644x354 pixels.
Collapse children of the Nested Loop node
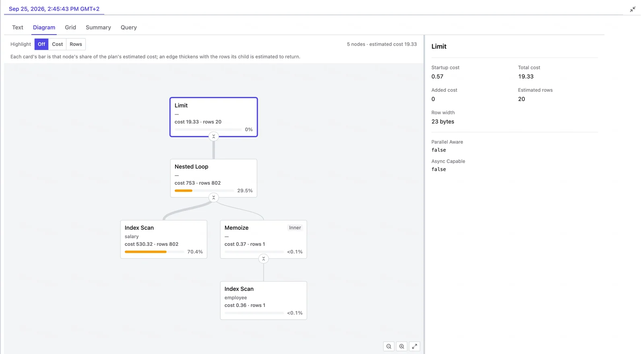(214, 198)
